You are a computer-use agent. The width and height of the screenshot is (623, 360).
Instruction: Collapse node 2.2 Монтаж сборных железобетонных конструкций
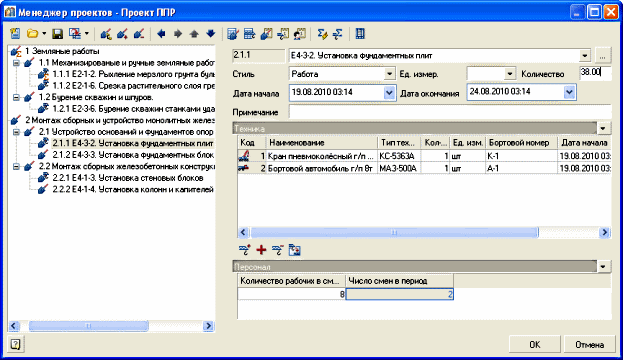coord(16,166)
